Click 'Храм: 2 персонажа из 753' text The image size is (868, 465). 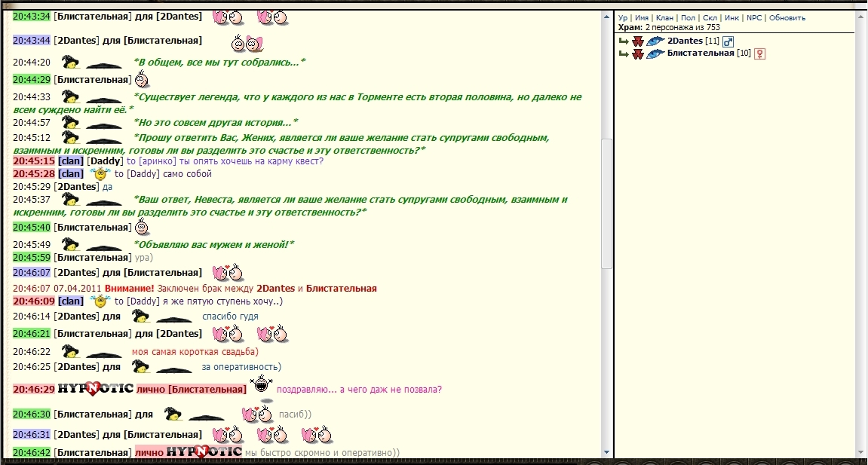pyautogui.click(x=669, y=27)
